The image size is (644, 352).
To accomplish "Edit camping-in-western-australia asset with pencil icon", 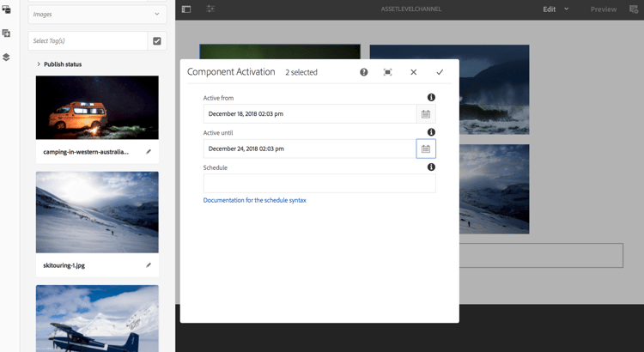I will coord(149,152).
